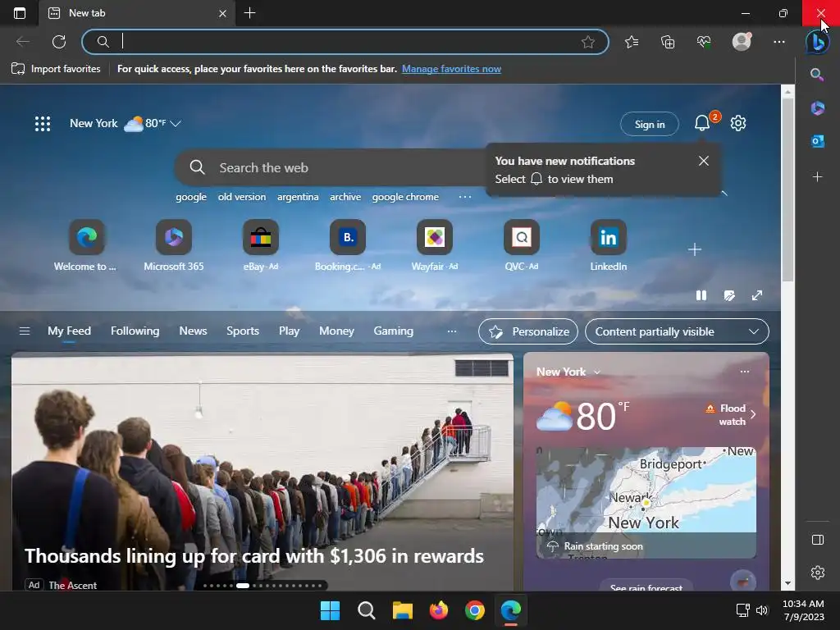Switch to the Money tab
The width and height of the screenshot is (840, 630).
click(x=336, y=331)
